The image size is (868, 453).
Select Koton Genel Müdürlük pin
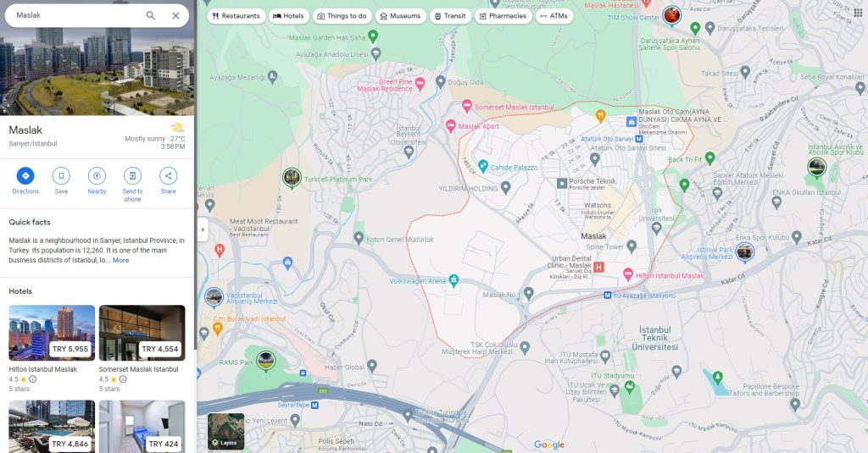(359, 238)
